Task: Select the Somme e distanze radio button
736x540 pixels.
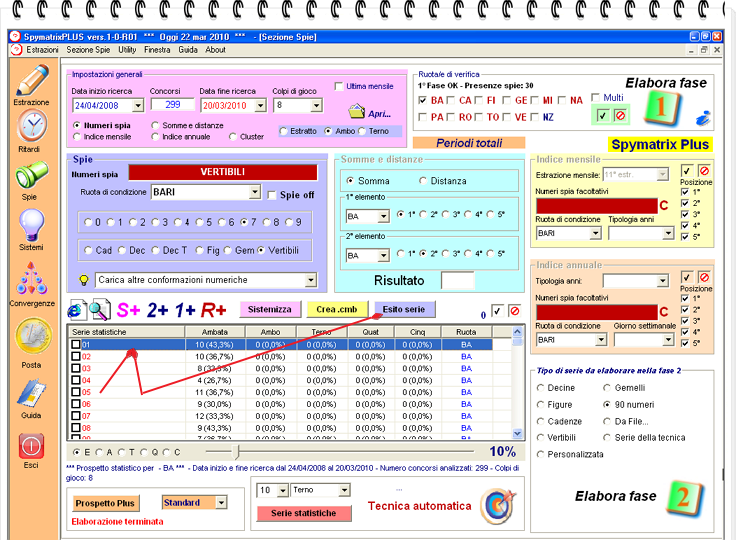Action: 155,125
